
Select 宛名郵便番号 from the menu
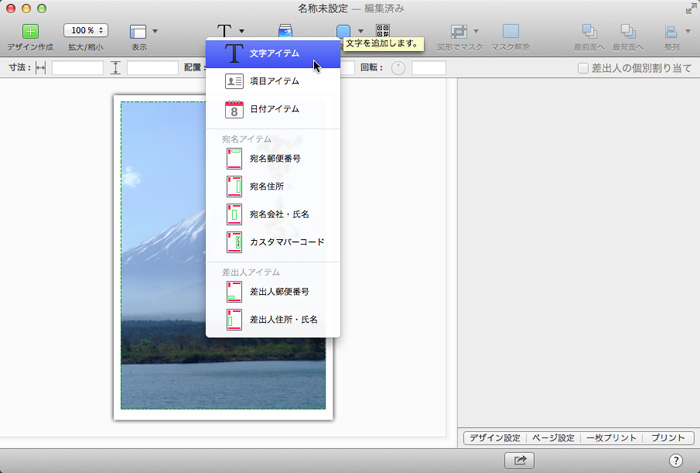tap(275, 158)
